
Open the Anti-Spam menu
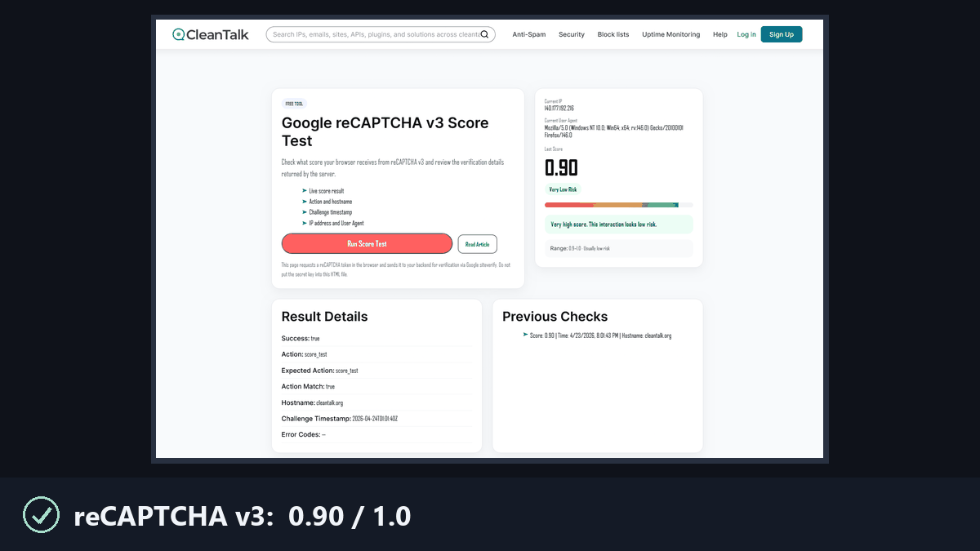click(x=528, y=34)
